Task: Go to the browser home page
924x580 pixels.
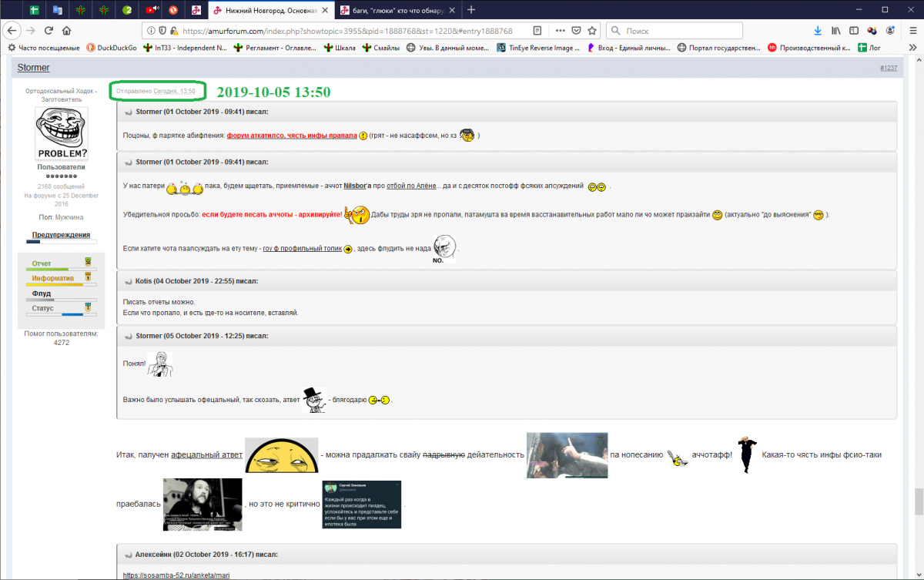Action: pos(67,31)
